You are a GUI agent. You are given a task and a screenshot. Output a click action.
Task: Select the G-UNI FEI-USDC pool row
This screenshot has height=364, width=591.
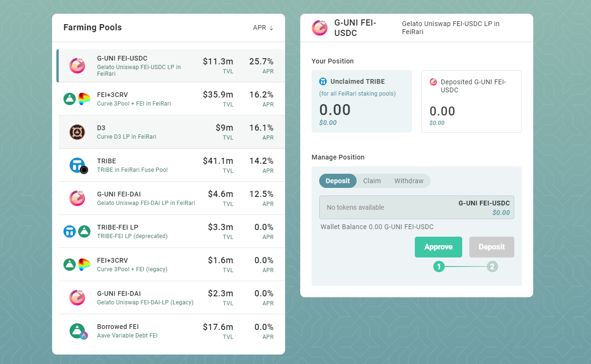point(171,66)
